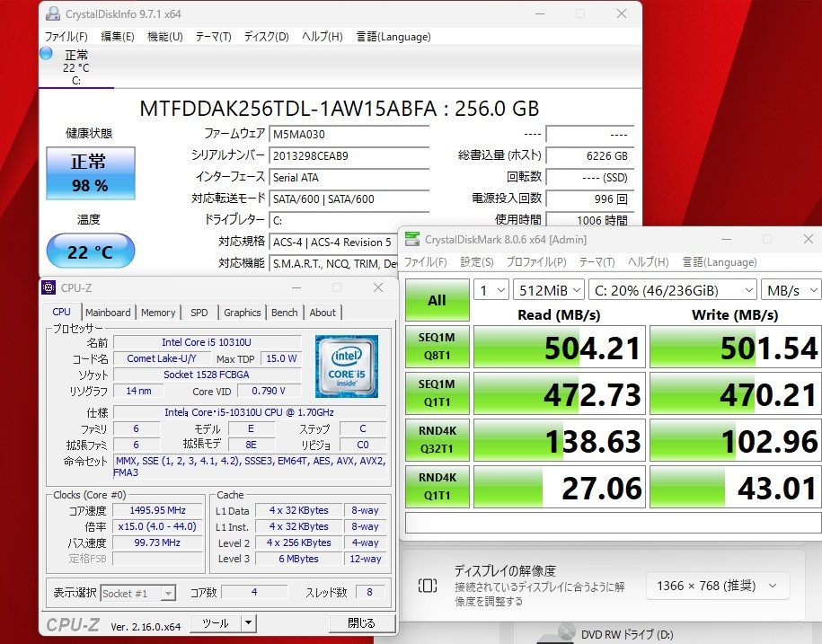Viewport: 822px width, 644px height.
Task: Open テーマ(T) menu in CrystalDiskMark
Action: 597,262
